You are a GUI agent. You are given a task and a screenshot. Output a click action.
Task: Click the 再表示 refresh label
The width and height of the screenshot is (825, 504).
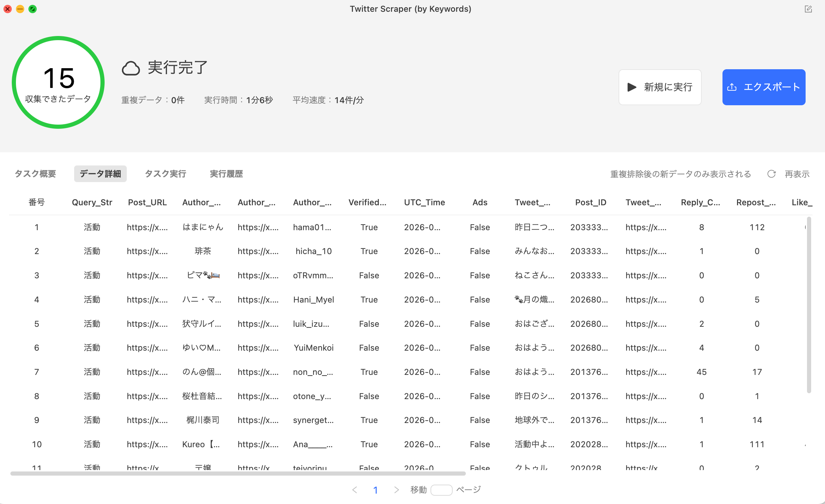coord(797,174)
